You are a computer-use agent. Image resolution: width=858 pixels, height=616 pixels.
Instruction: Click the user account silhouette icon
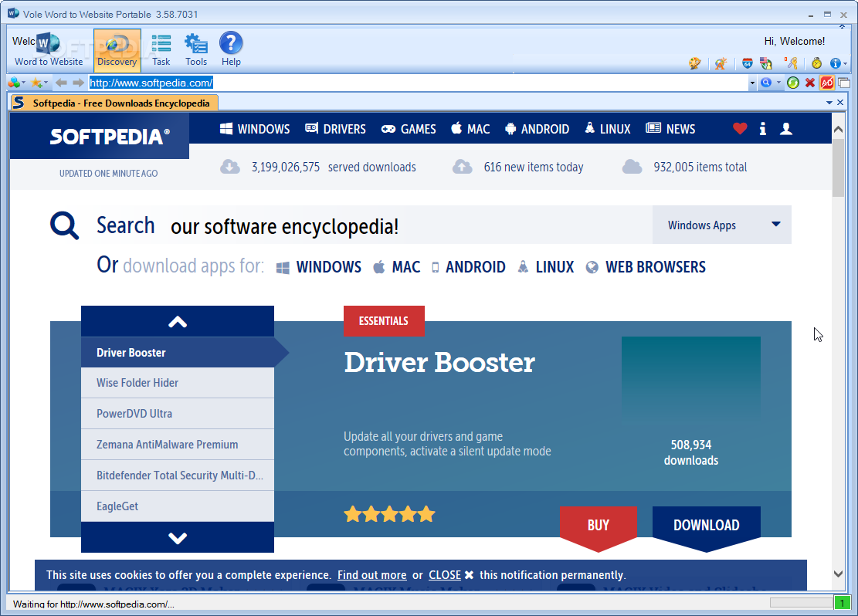point(785,129)
